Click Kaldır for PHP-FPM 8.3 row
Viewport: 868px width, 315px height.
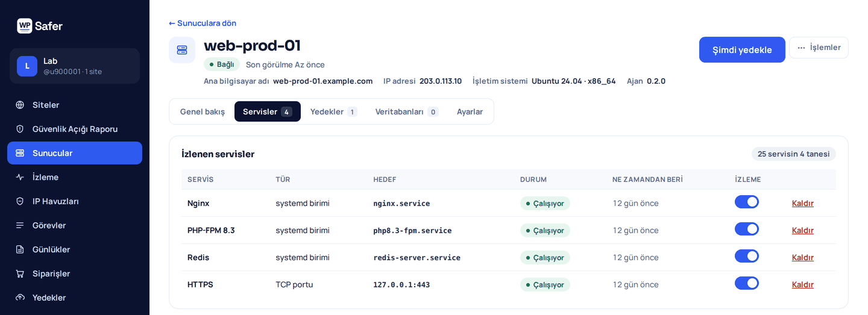click(803, 230)
